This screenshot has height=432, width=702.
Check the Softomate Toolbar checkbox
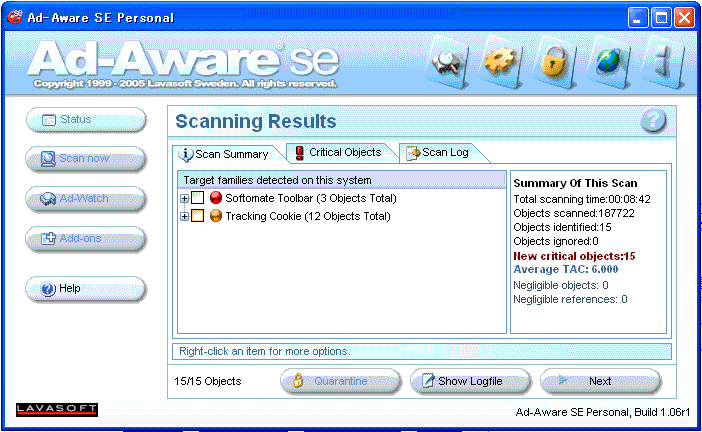(197, 198)
